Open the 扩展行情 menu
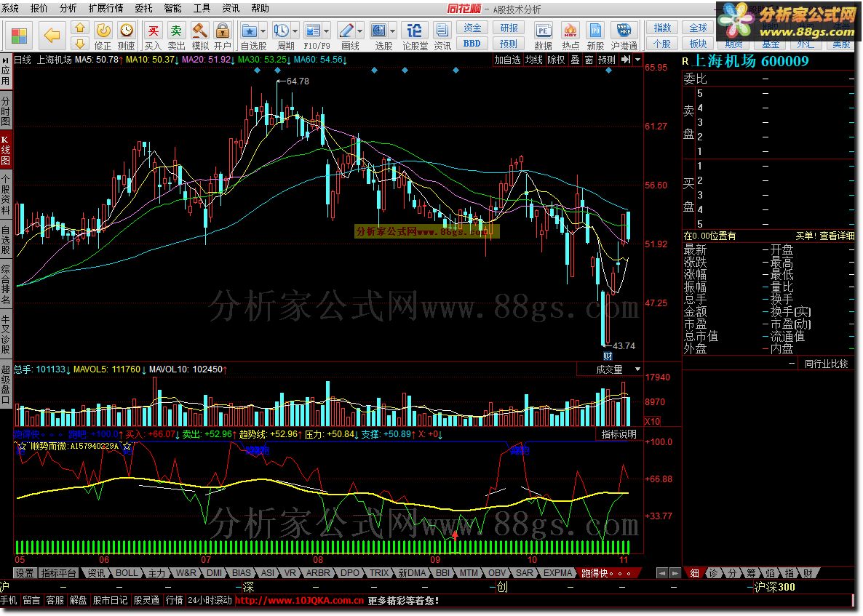Screen dimensions: 863x616 pos(106,8)
